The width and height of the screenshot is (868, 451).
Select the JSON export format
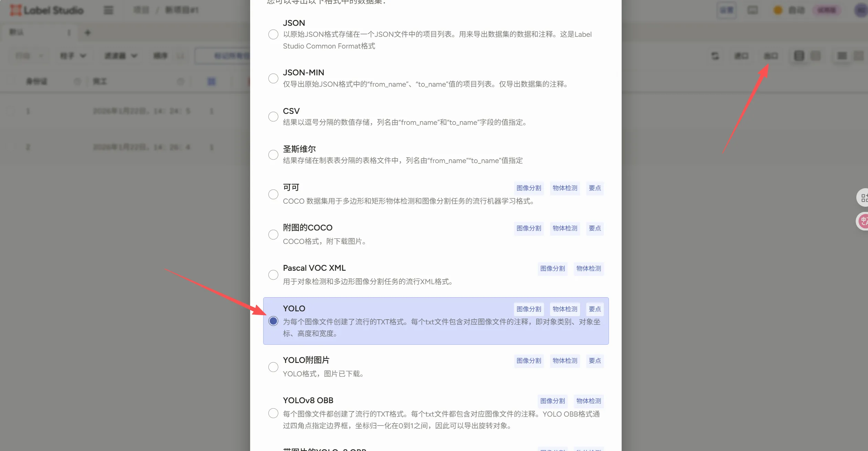coord(273,34)
